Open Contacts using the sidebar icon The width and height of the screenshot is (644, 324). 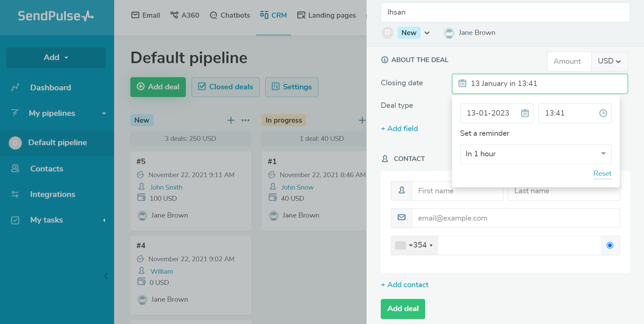point(15,169)
